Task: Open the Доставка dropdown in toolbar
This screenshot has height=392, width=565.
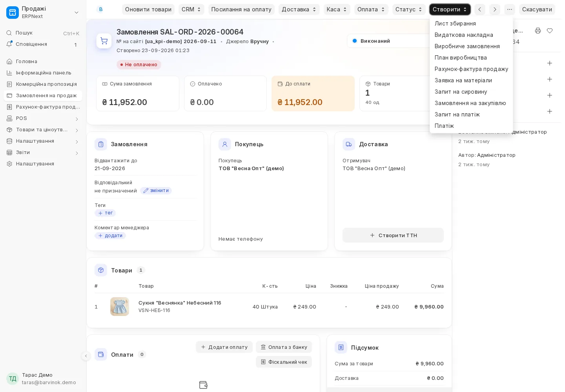Action: coord(299,9)
